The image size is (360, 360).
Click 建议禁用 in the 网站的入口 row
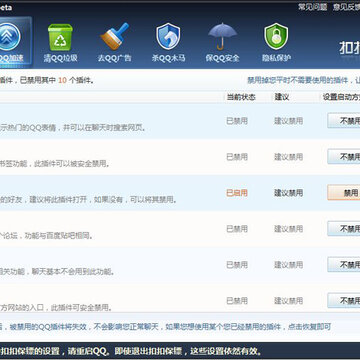[289, 301]
